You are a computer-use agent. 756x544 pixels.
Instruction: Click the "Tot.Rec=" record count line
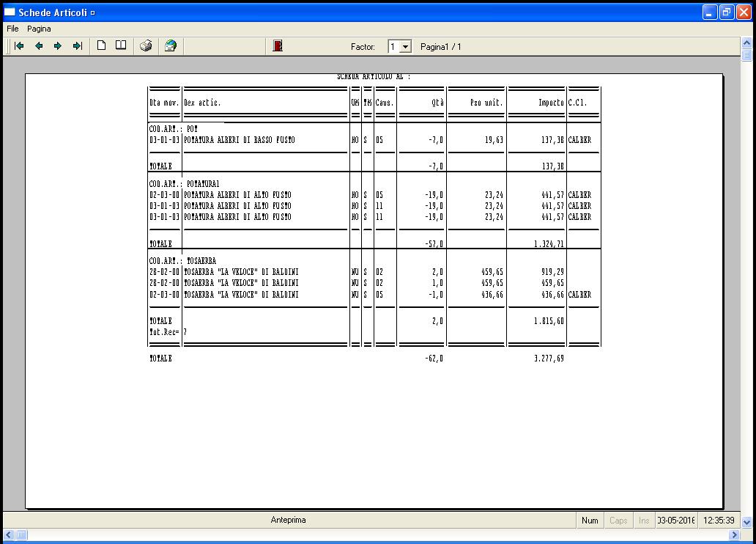click(168, 332)
